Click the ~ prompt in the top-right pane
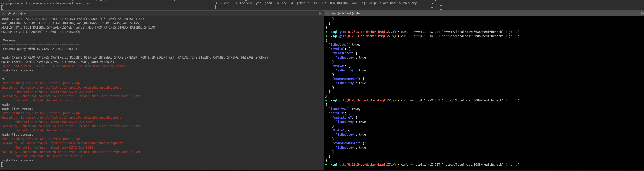This screenshot has height=171, width=644. point(437,8)
